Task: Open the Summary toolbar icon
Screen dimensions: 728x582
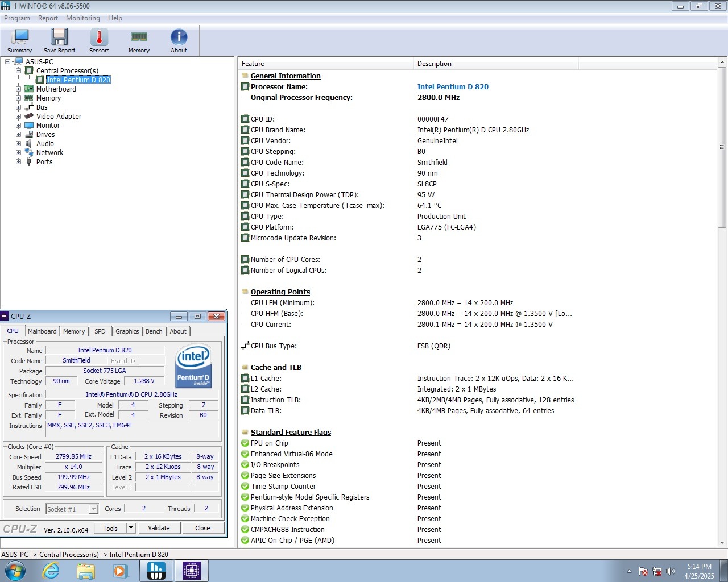Action: coord(19,41)
